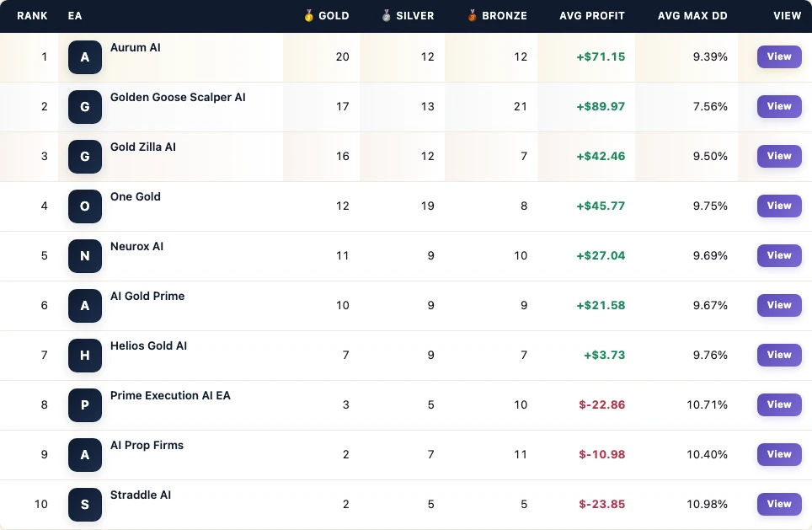Click the +$3.73 profit value
812x530 pixels.
click(604, 356)
